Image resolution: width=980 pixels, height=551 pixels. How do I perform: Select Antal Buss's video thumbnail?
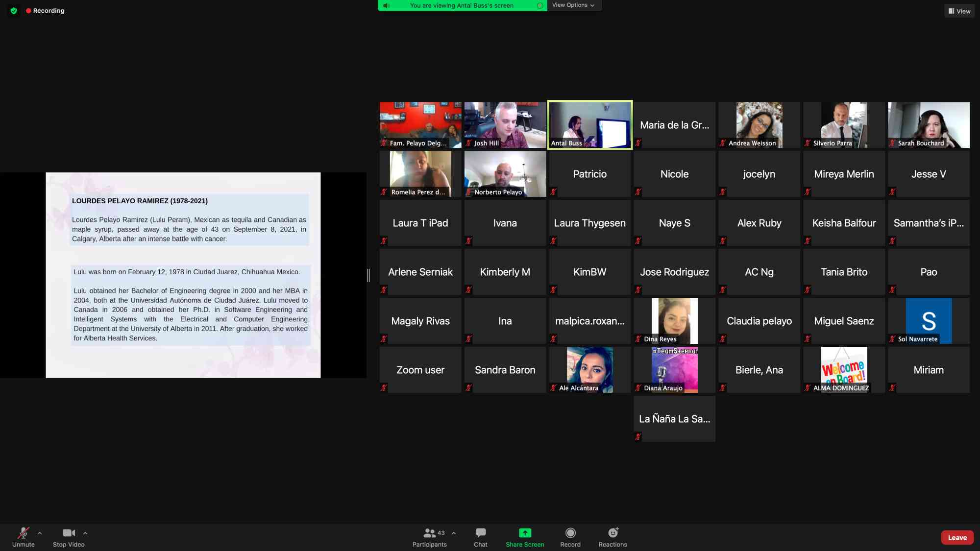(589, 124)
